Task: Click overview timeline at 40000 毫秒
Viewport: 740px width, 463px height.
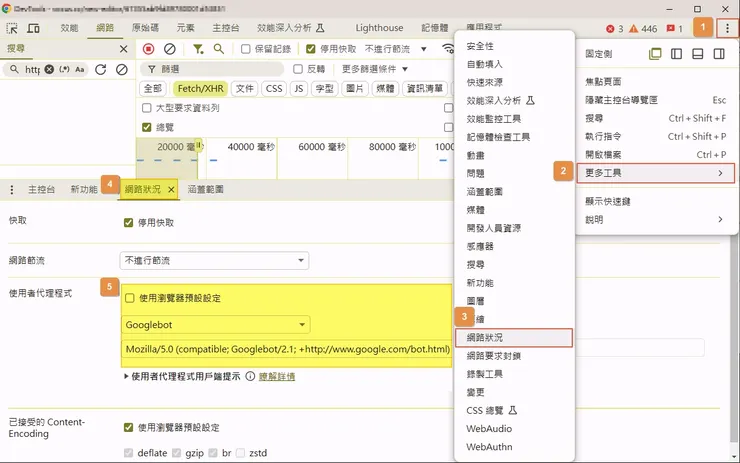Action: [251, 147]
